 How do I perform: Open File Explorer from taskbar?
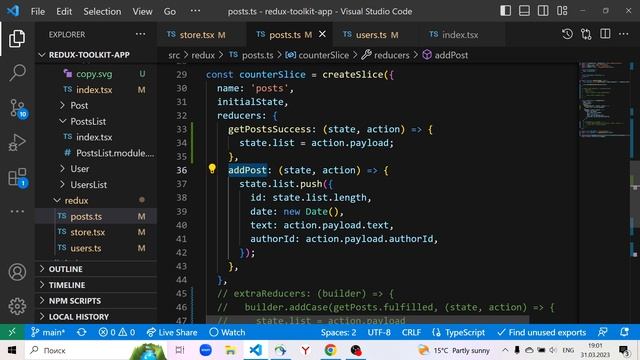231,350
